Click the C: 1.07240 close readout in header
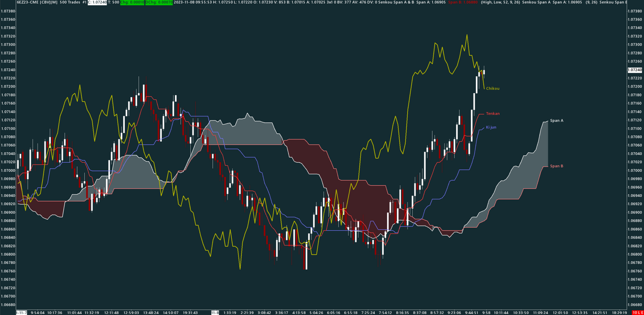The height and width of the screenshot is (315, 644). click(97, 3)
